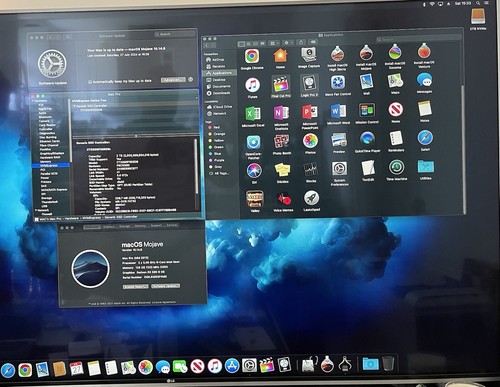
Task: Open Google Chrome in the Applications window
Action: click(252, 56)
